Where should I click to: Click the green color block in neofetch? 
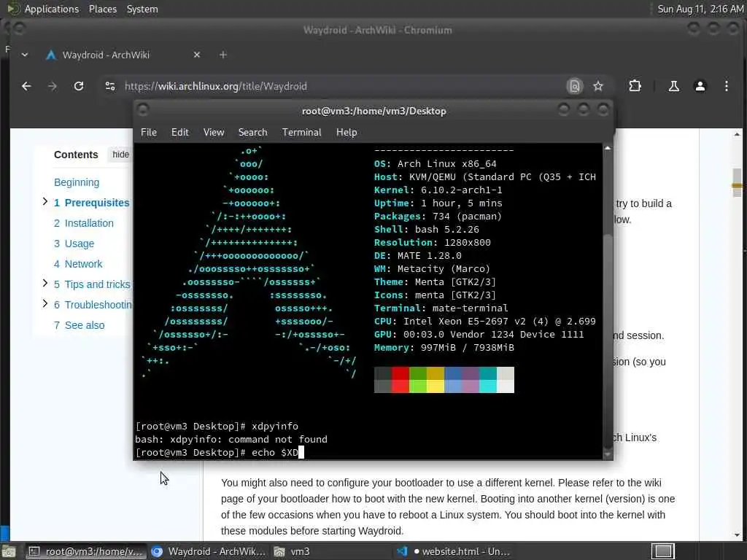coord(418,379)
